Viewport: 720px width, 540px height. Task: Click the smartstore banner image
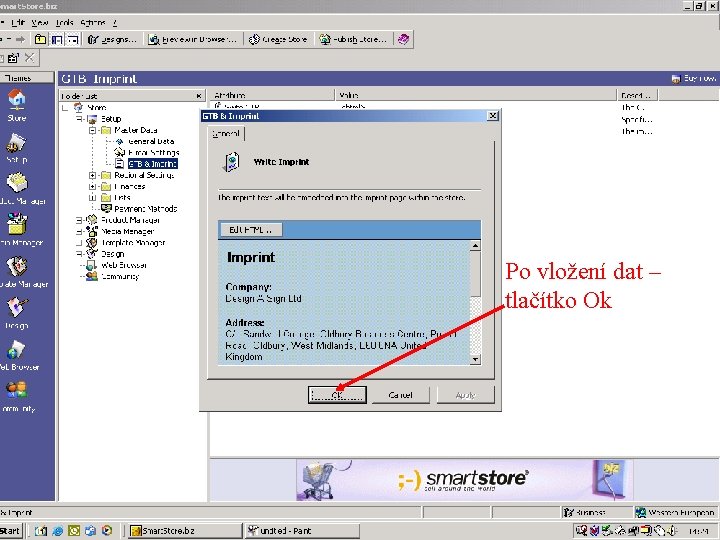tap(465, 480)
